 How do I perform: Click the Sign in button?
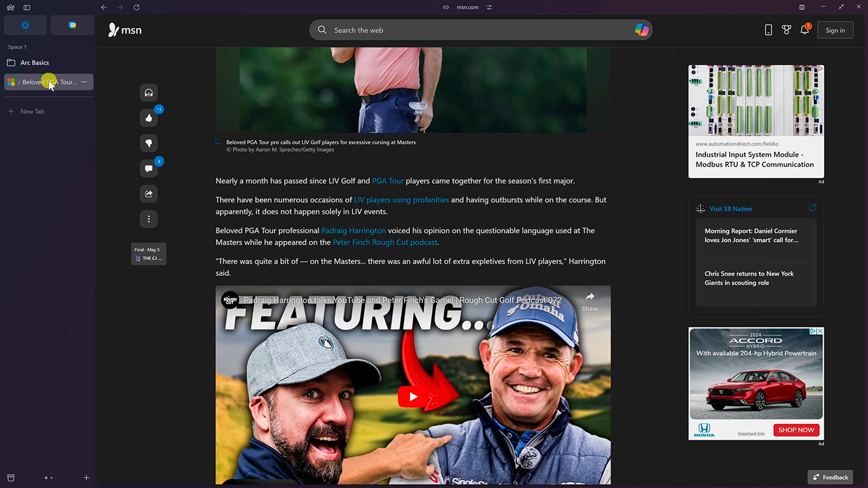click(835, 30)
